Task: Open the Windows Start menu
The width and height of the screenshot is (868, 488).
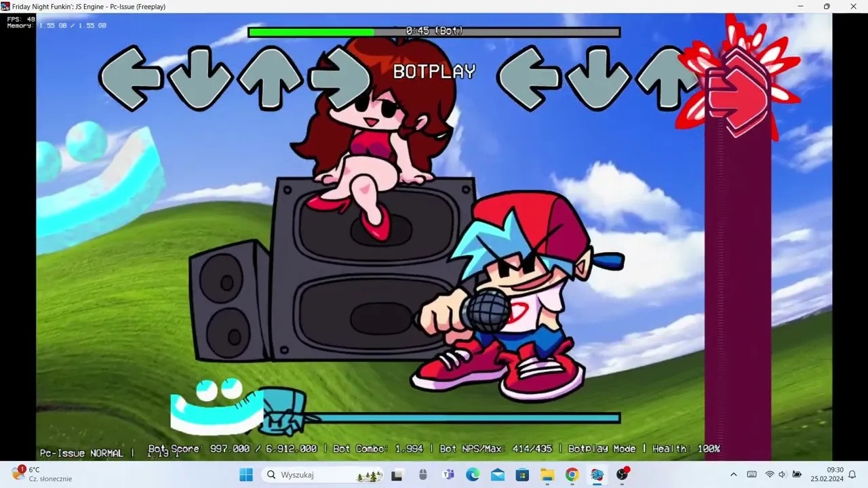Action: point(246,474)
